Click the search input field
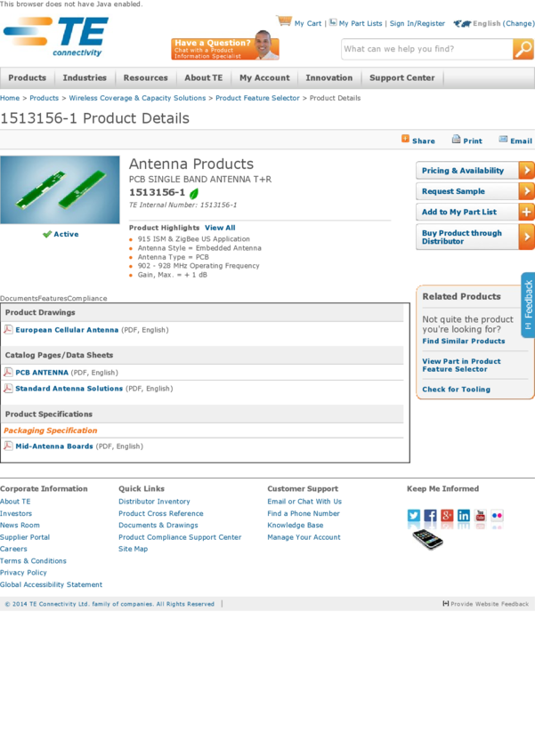 click(x=427, y=49)
